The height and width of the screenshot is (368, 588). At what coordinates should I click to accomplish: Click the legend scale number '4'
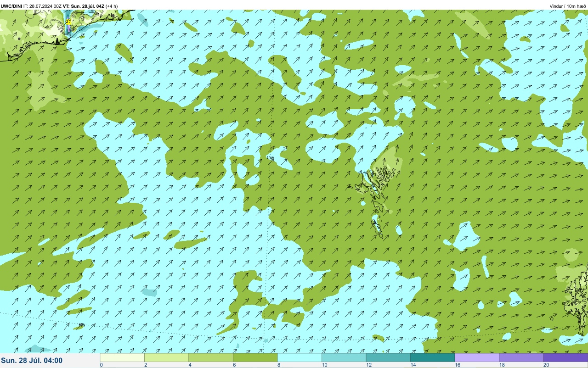click(x=190, y=365)
